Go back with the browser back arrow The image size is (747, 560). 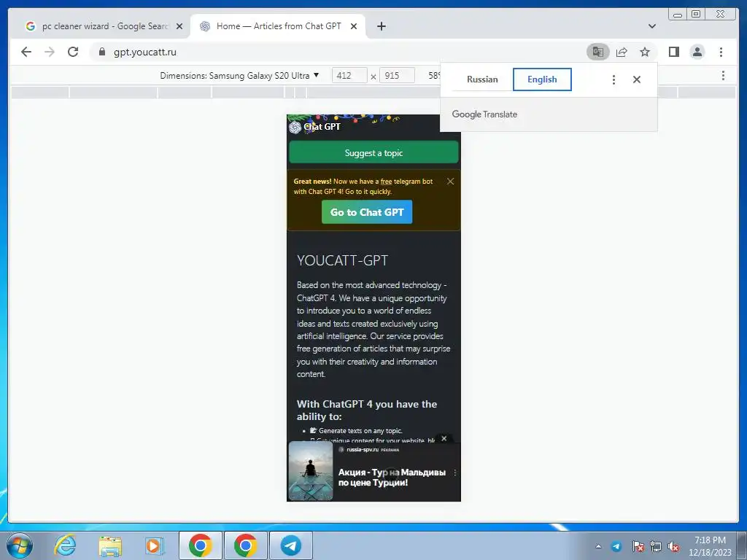pos(26,52)
